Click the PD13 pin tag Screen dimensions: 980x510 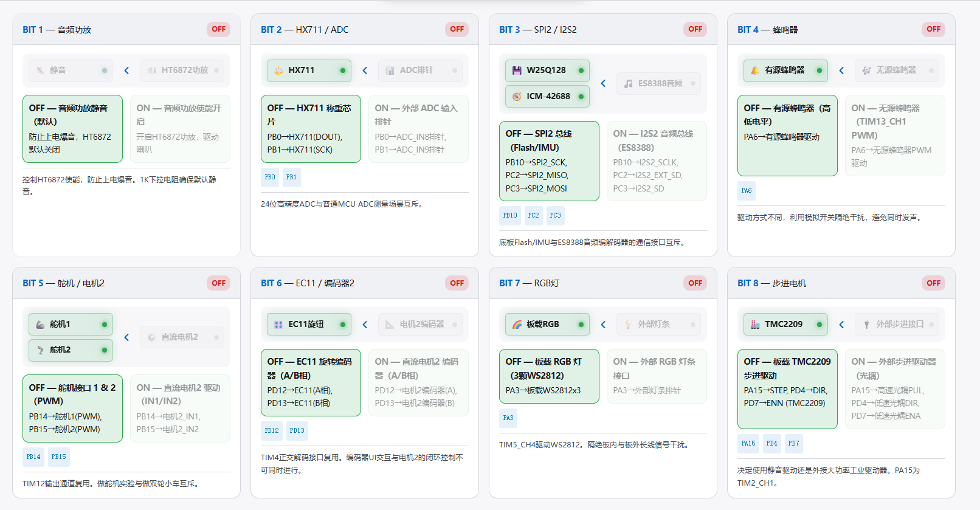click(297, 431)
